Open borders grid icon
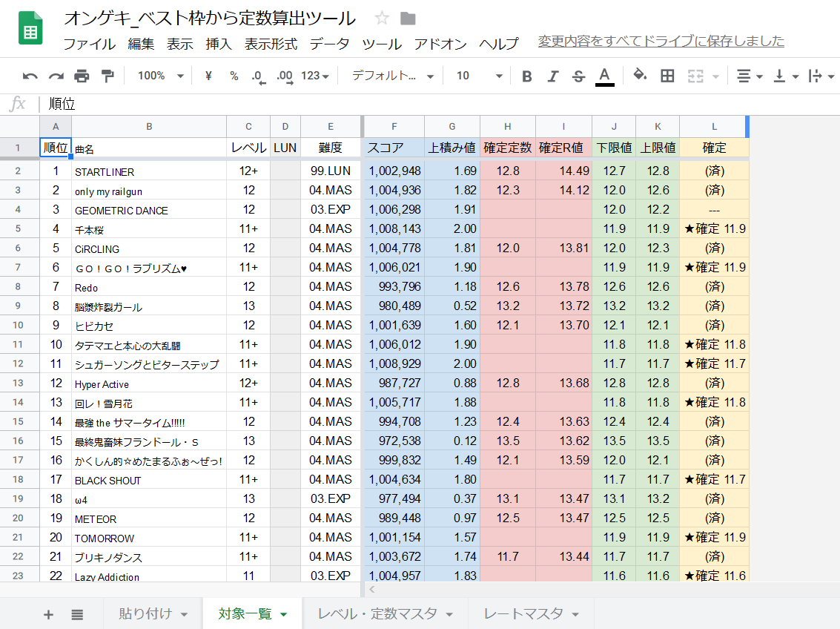 667,76
